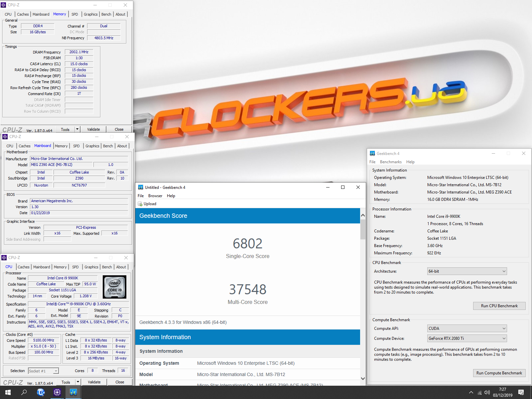Expand Tools dropdown arrow in bottom CPU-Z

78,382
